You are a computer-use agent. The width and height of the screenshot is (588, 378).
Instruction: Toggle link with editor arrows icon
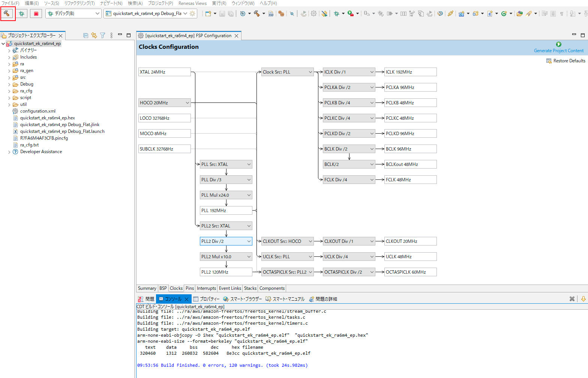coord(94,35)
